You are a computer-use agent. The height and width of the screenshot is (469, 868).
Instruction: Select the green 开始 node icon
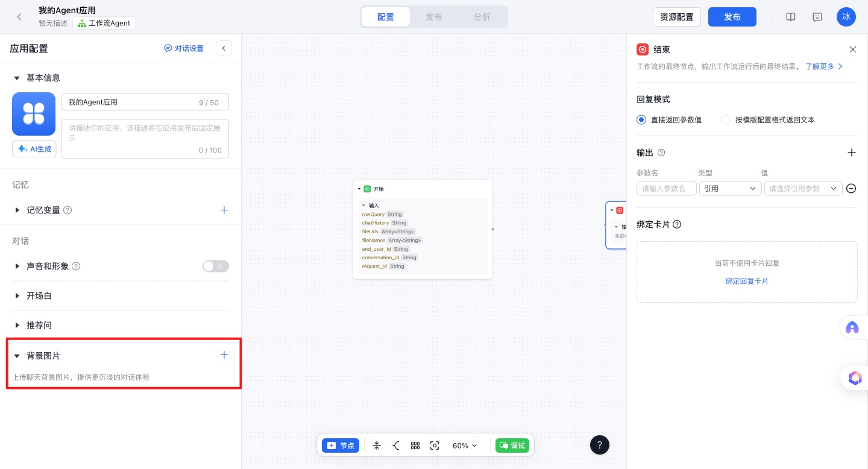[367, 189]
